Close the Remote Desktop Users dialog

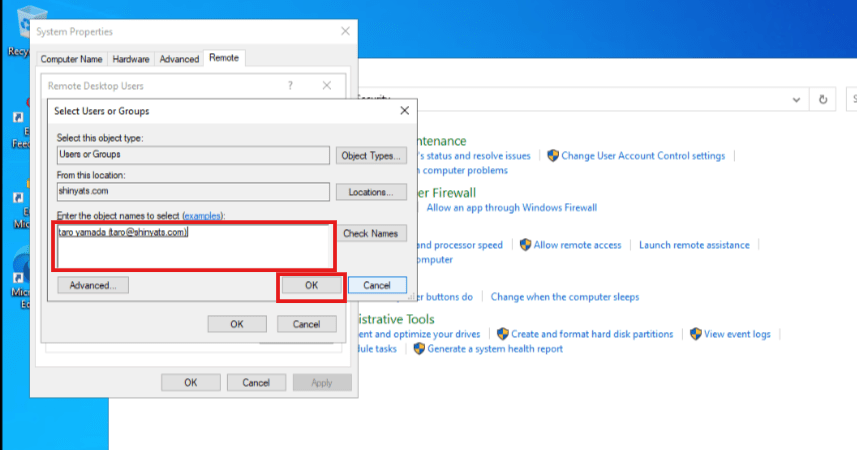327,85
